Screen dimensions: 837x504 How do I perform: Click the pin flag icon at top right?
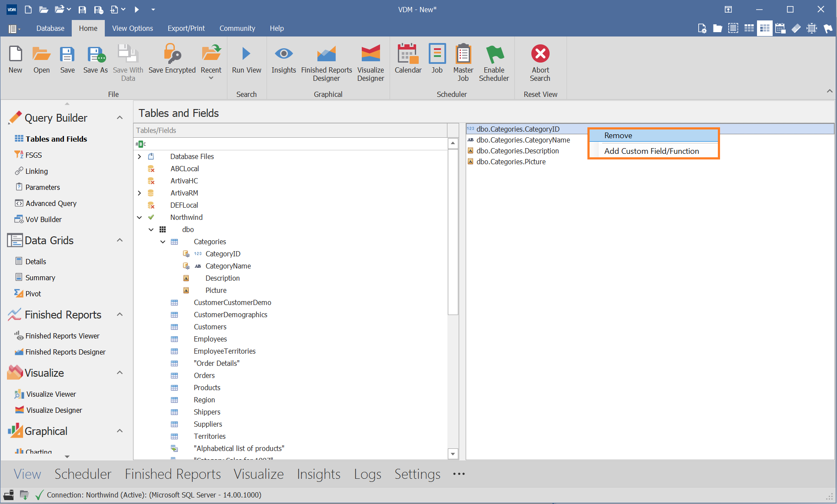coord(828,28)
